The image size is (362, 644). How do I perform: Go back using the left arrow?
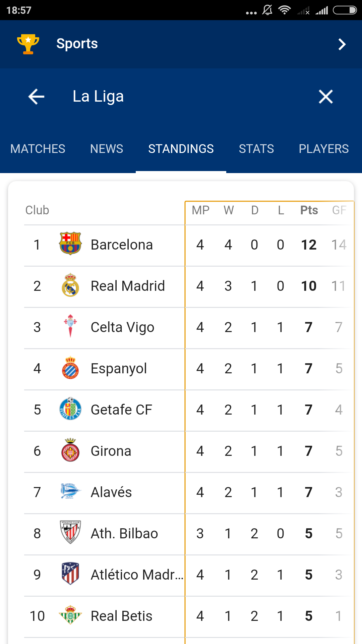(36, 97)
